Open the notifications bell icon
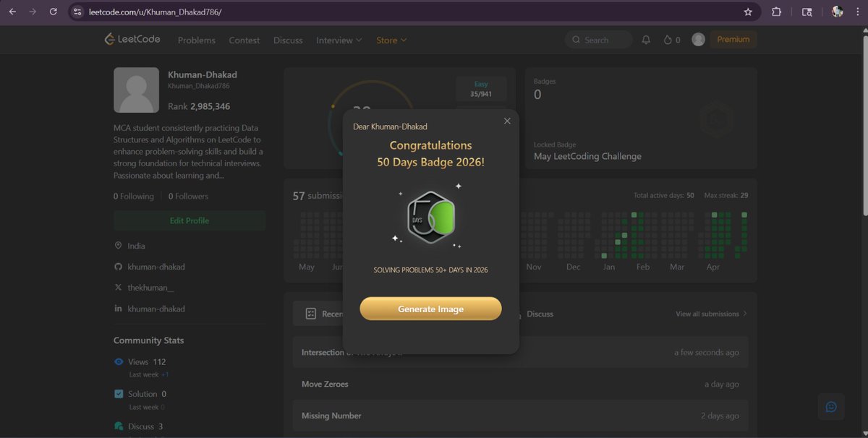This screenshot has width=868, height=438. click(x=646, y=40)
